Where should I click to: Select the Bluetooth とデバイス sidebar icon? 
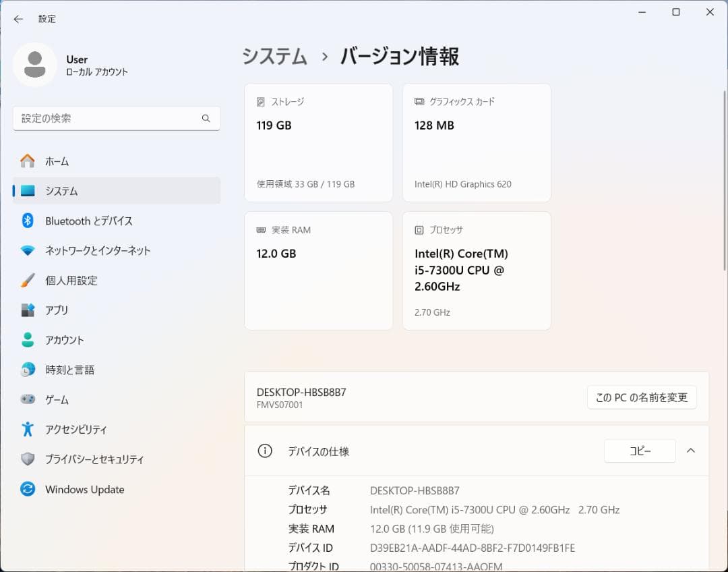(27, 221)
